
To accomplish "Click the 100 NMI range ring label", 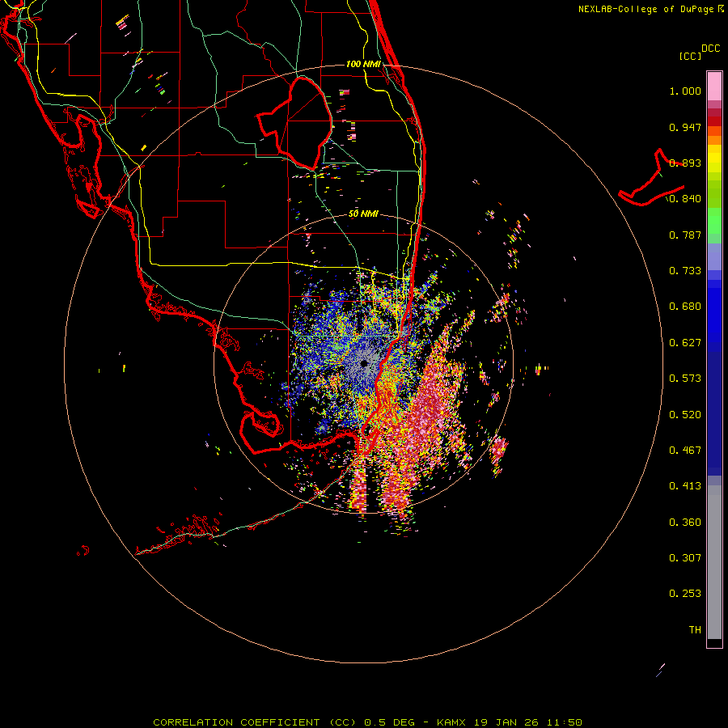I will [x=363, y=64].
